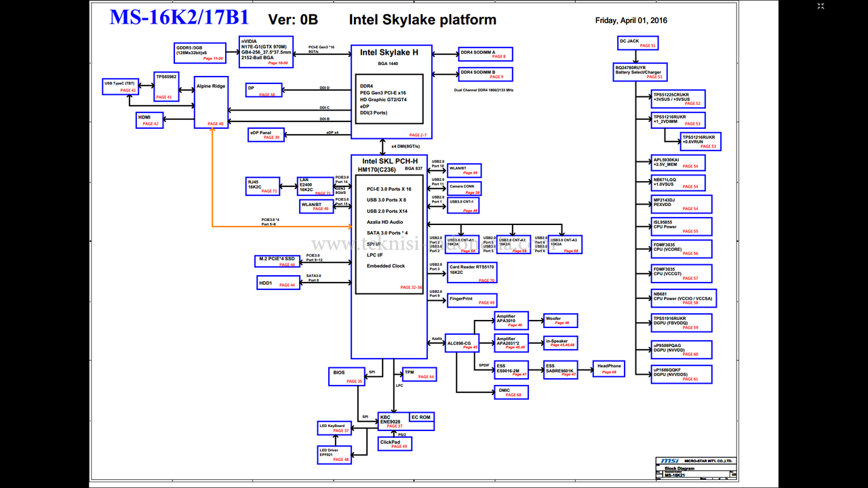The width and height of the screenshot is (868, 488).
Task: Select the Amplifier APA2031*2 block
Action: click(511, 344)
